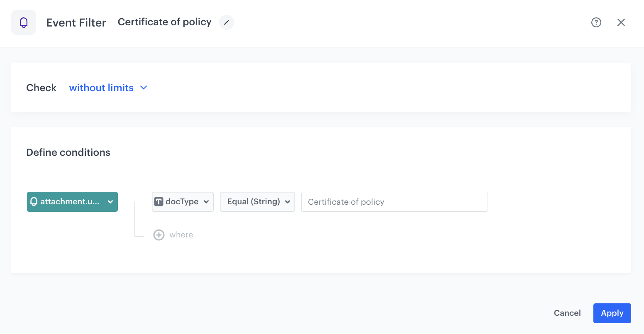Add a 'where' condition
This screenshot has width=644, height=334.
tap(181, 235)
